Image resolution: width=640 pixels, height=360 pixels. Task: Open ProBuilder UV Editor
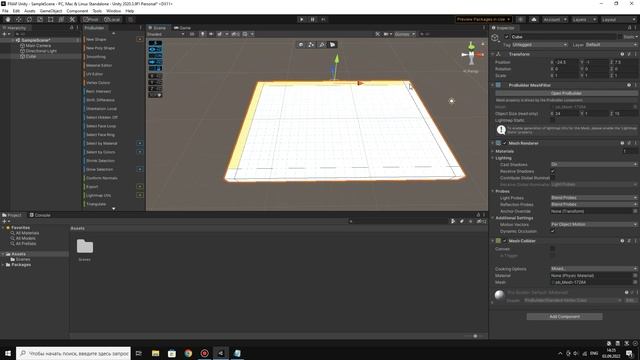94,74
